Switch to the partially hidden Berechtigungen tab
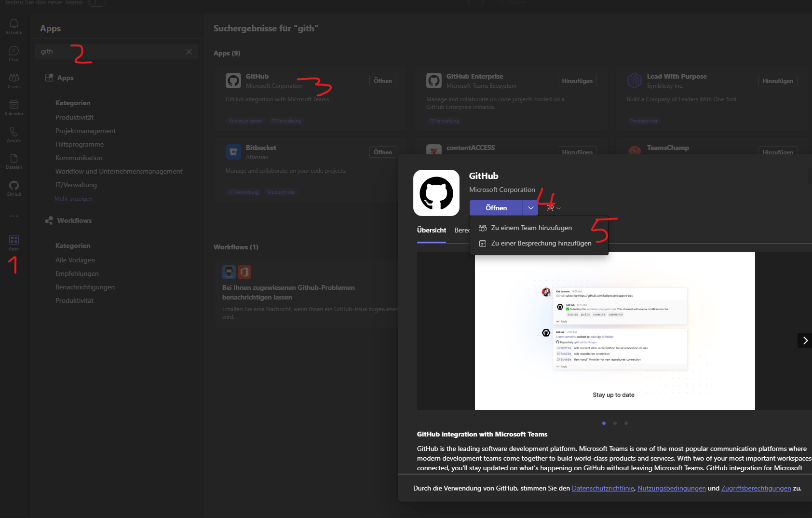Viewport: 812px width, 518px height. tap(462, 230)
